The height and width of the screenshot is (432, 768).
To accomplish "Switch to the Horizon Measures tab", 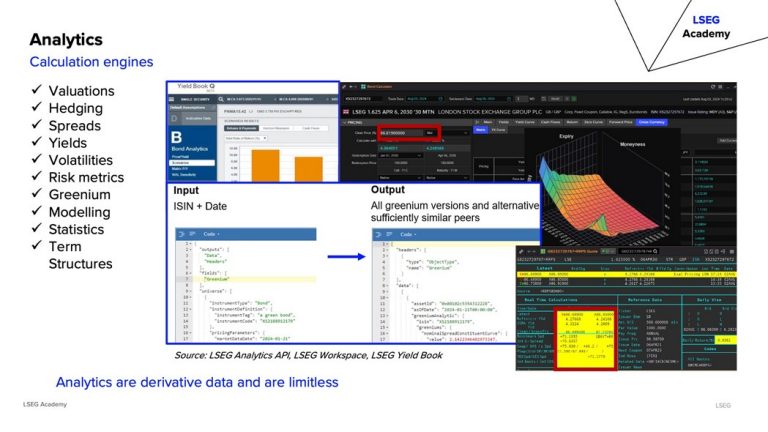I will tap(276, 128).
